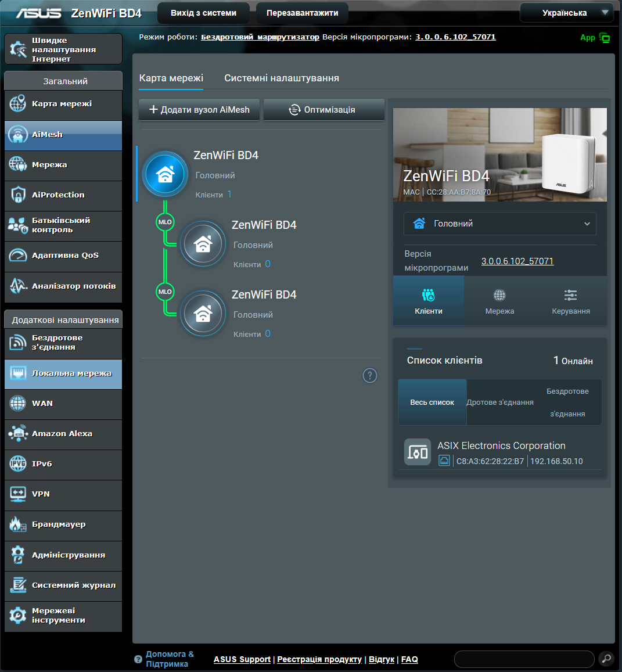Screen dimensions: 622x672
Task: Open the App QR icon
Action: pyautogui.click(x=605, y=38)
